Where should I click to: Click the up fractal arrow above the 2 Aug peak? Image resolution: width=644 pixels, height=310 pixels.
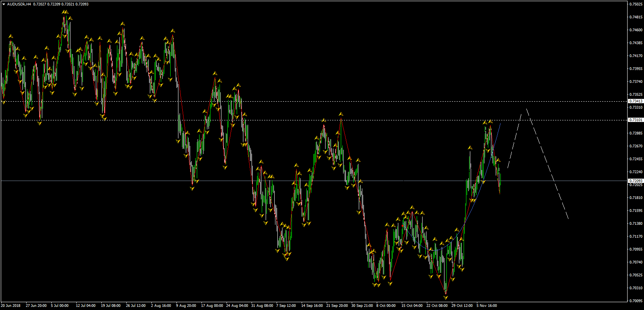172,30
